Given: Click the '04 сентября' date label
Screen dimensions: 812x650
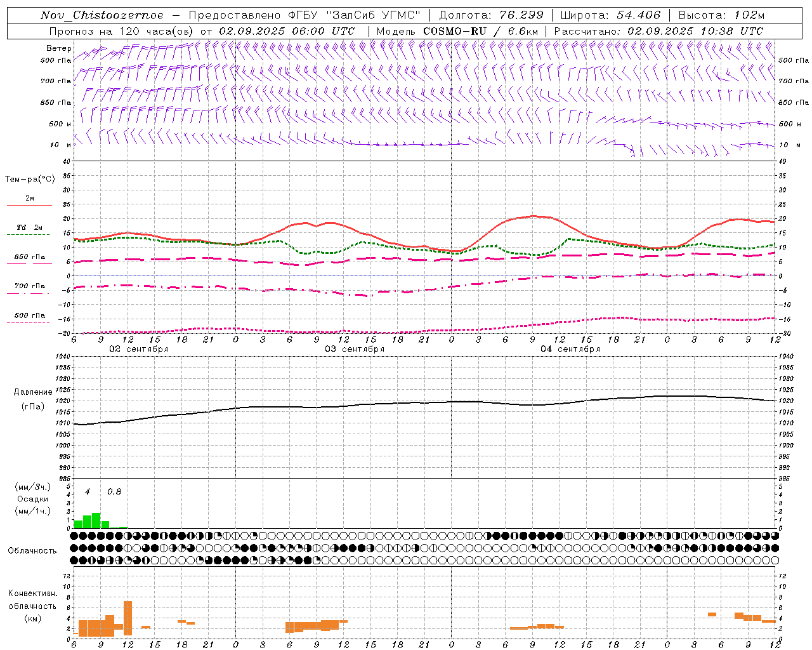Looking at the screenshot, I should click(x=570, y=349).
